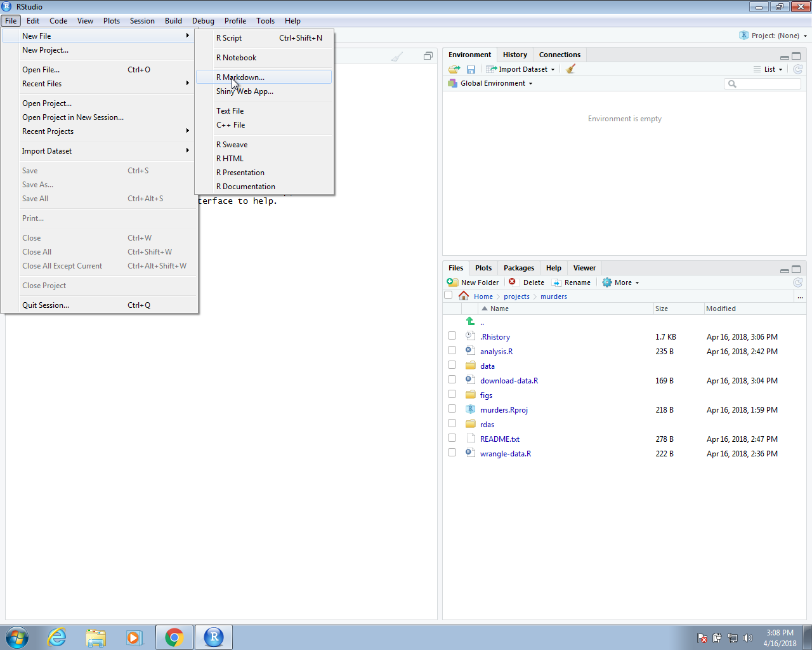Click the network tray icon
The height and width of the screenshot is (650, 812).
click(x=733, y=638)
